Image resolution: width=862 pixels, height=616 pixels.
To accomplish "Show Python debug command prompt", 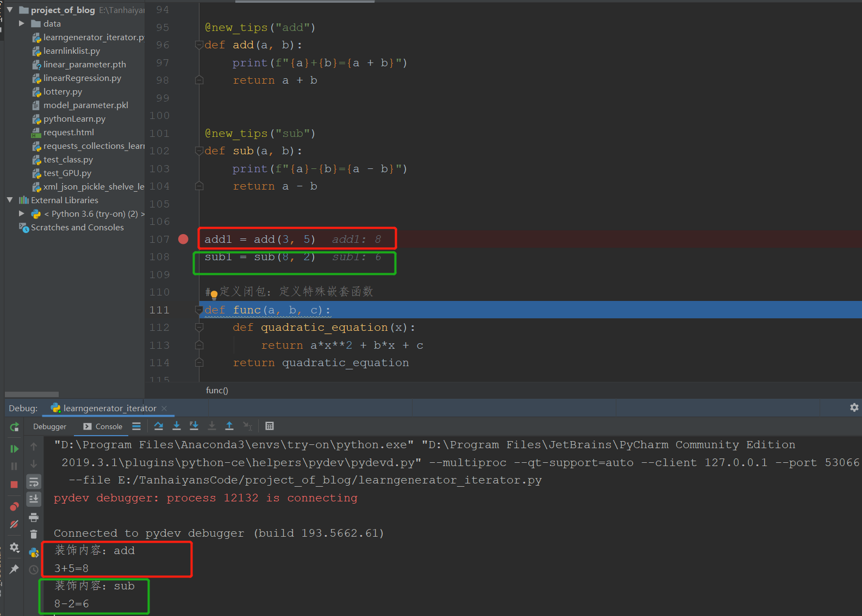I will (x=34, y=552).
